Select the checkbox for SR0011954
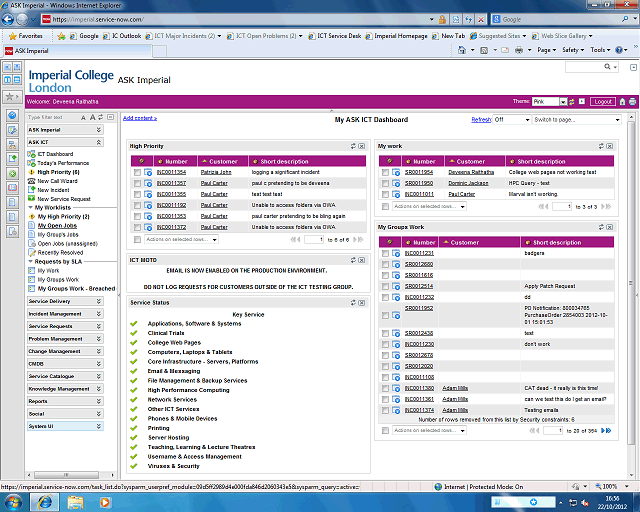 click(x=385, y=172)
